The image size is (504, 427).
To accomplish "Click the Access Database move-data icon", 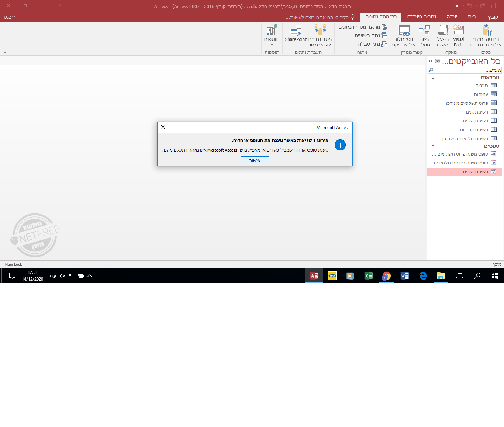I will [320, 29].
